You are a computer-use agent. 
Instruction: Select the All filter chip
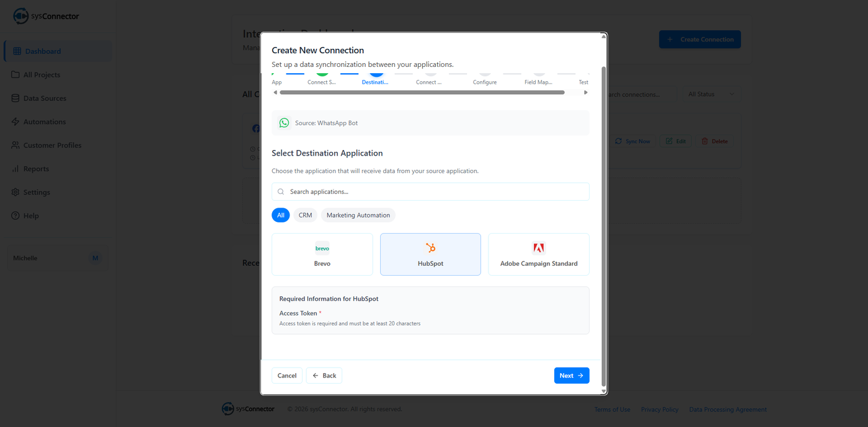pos(281,215)
